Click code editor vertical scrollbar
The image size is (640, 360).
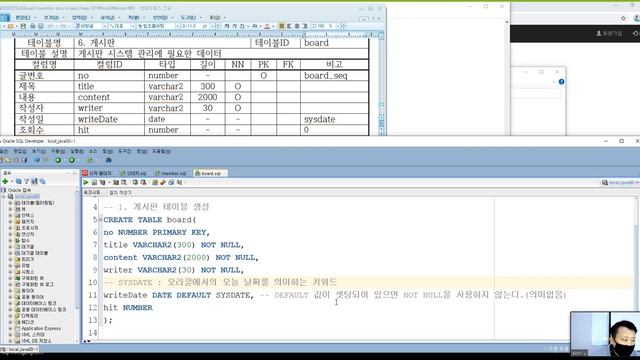636,269
